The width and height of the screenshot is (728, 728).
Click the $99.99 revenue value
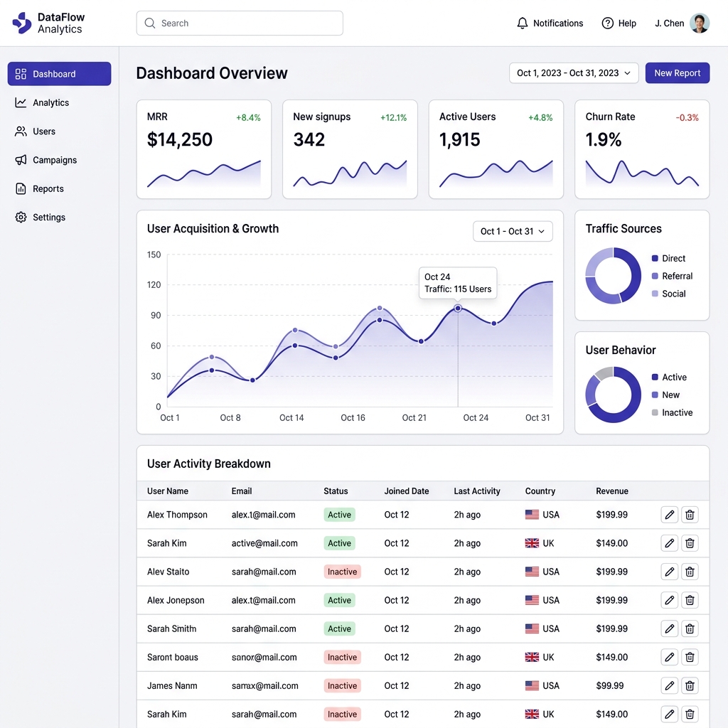click(x=609, y=686)
